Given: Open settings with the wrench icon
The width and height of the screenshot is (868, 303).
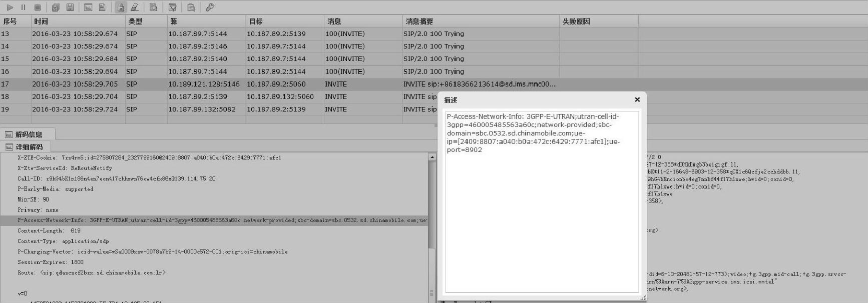Looking at the screenshot, I should click(x=210, y=7).
